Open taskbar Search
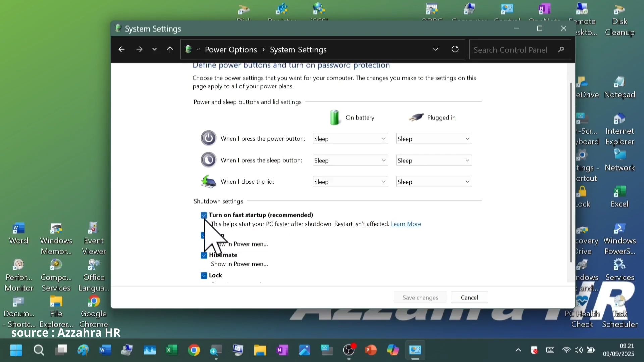Viewport: 644px width, 362px height. click(x=39, y=350)
